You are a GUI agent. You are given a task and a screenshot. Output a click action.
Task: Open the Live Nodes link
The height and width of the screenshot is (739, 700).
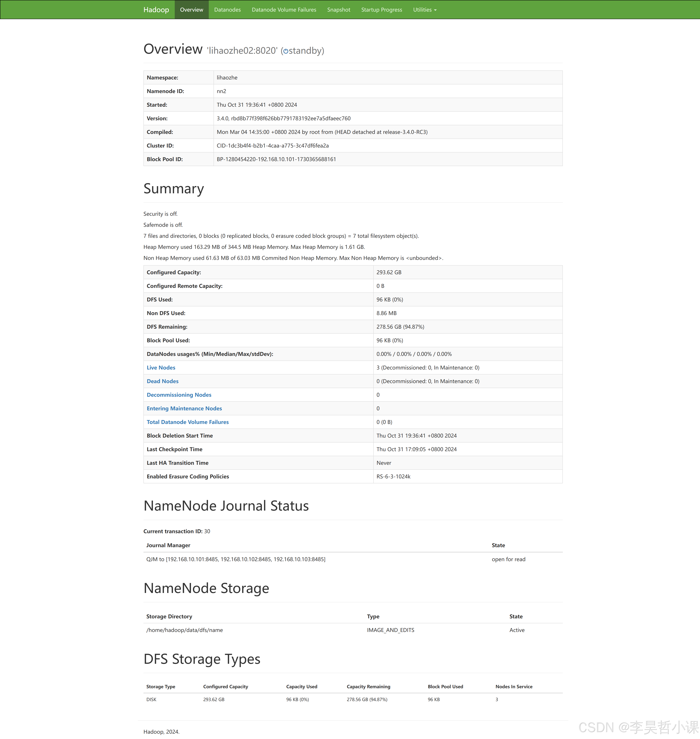pos(161,367)
